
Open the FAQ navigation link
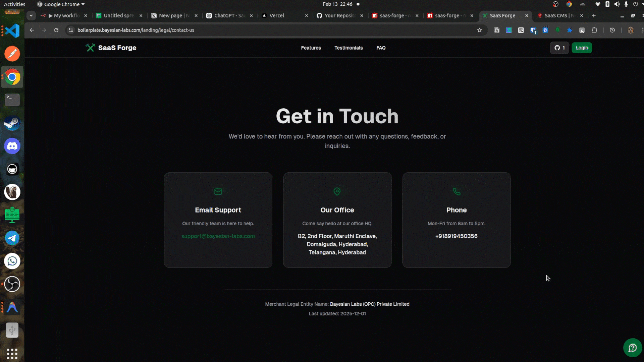381,48
